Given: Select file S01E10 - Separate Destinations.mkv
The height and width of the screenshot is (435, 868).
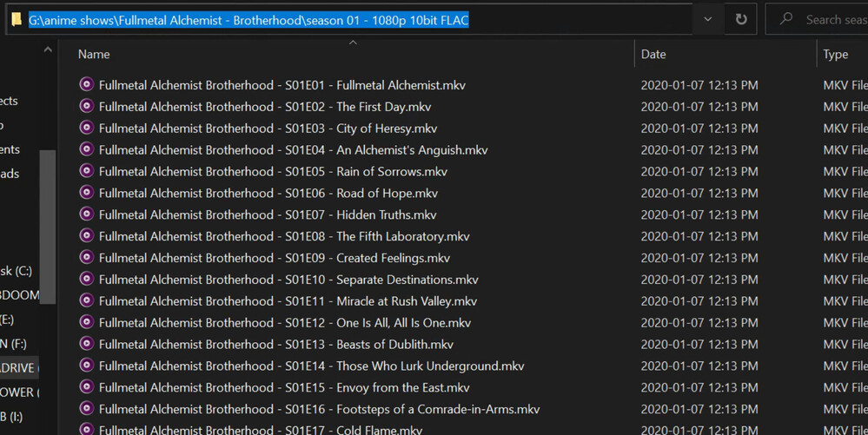Looking at the screenshot, I should click(x=288, y=280).
